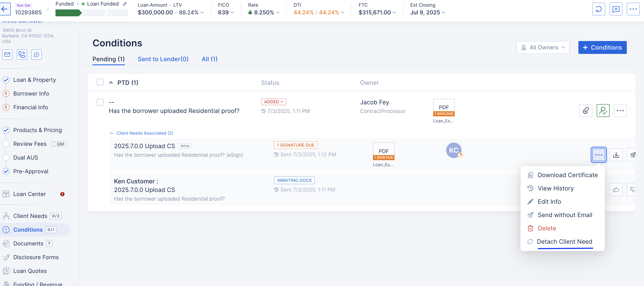Open the Loan_Es PDF thumbnail by Jacob Fey

point(444,108)
